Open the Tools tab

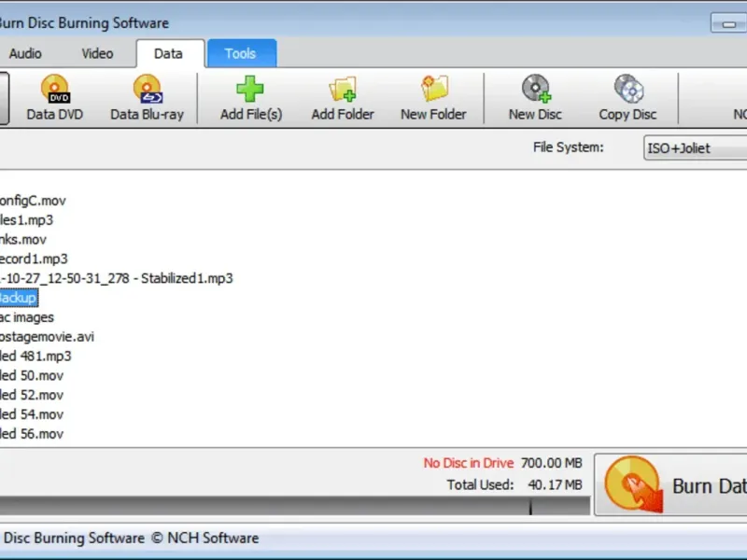pyautogui.click(x=241, y=53)
